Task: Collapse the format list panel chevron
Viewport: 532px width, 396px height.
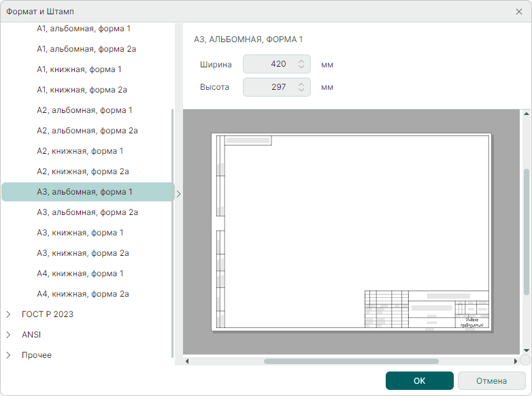Action: [179, 193]
